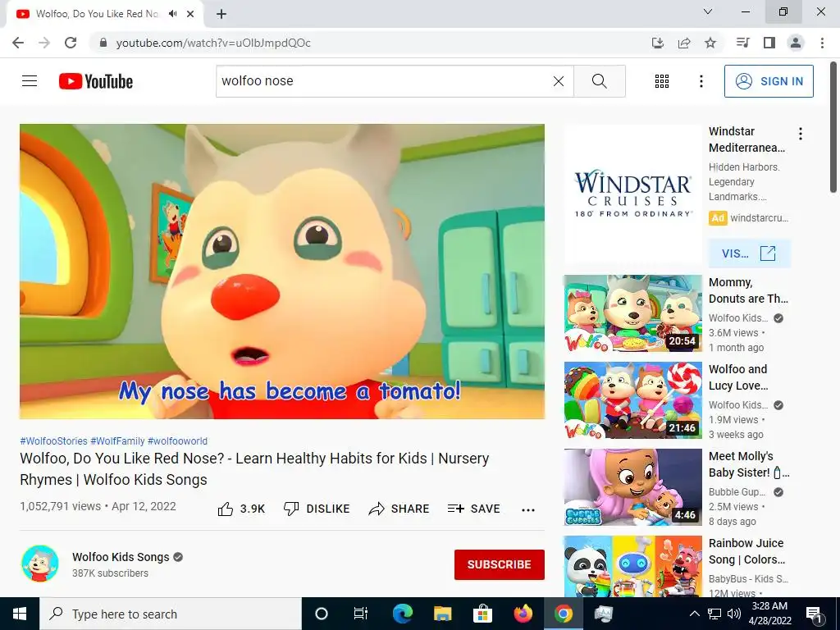Open #WolfFamily hashtag link
Image resolution: width=840 pixels, height=630 pixels.
117,441
